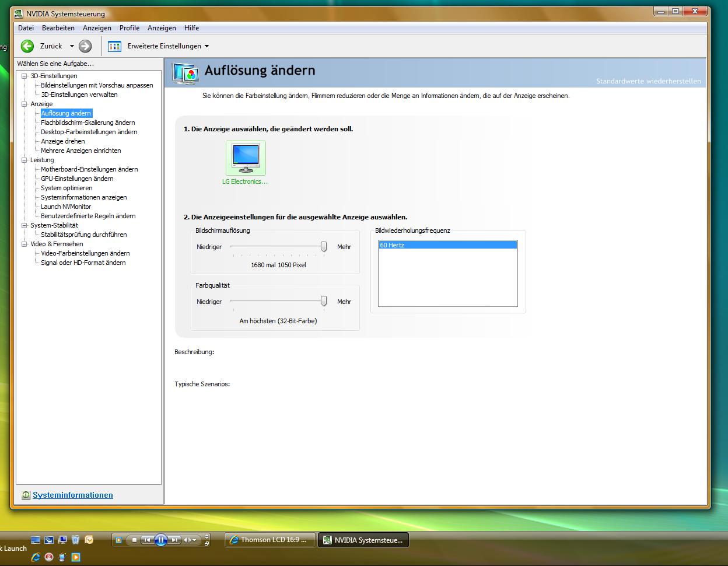
Task: Select System optimieren
Action: coord(66,188)
